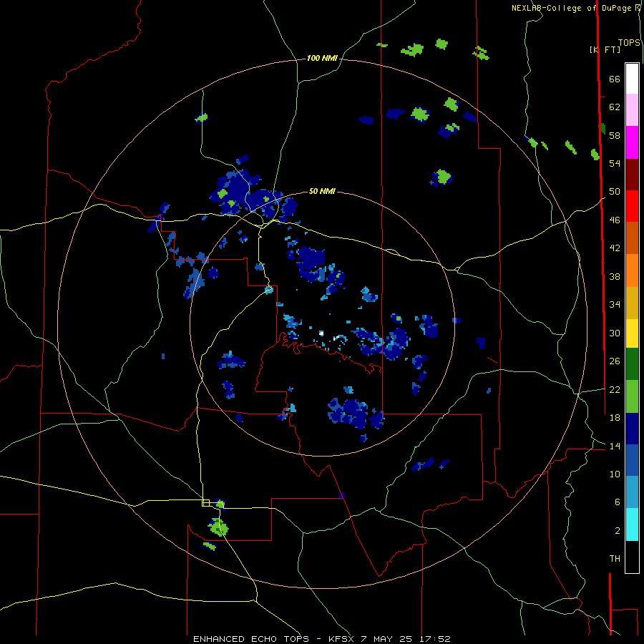Click the '22' scale label
This screenshot has height=644, width=644.
pyautogui.click(x=615, y=389)
